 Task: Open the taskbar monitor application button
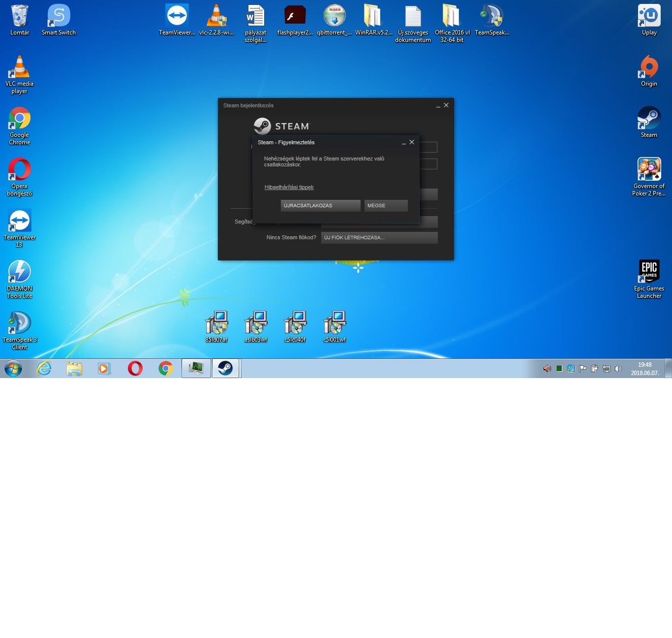click(196, 368)
